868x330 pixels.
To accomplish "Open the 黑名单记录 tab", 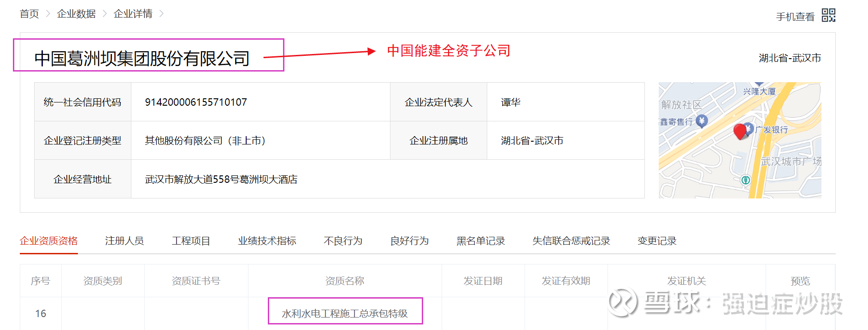I will click(481, 241).
